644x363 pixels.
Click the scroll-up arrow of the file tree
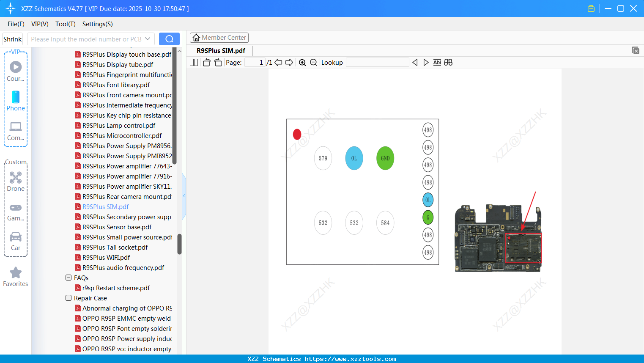coord(179,51)
